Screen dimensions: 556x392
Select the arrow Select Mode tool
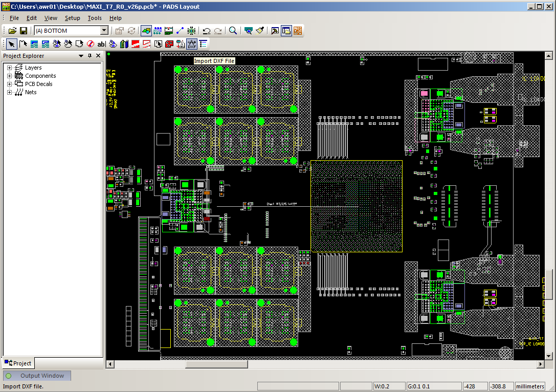[x=11, y=44]
